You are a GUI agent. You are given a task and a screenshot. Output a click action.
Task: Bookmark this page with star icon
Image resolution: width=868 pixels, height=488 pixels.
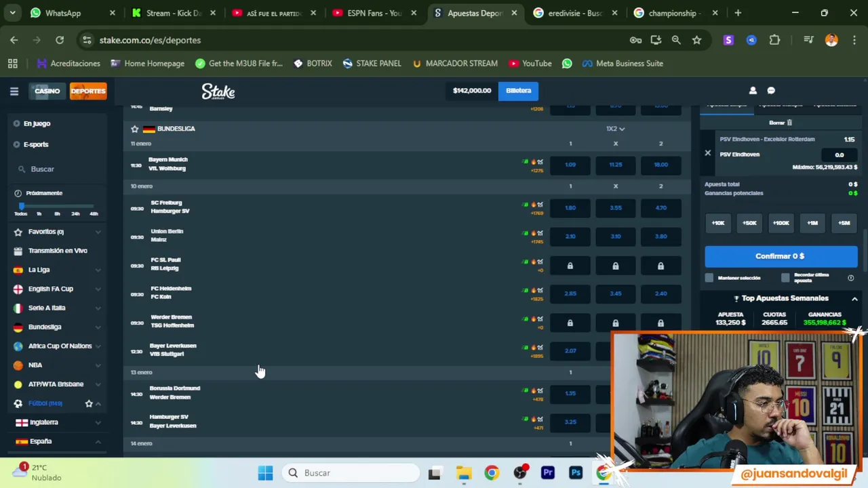click(696, 40)
